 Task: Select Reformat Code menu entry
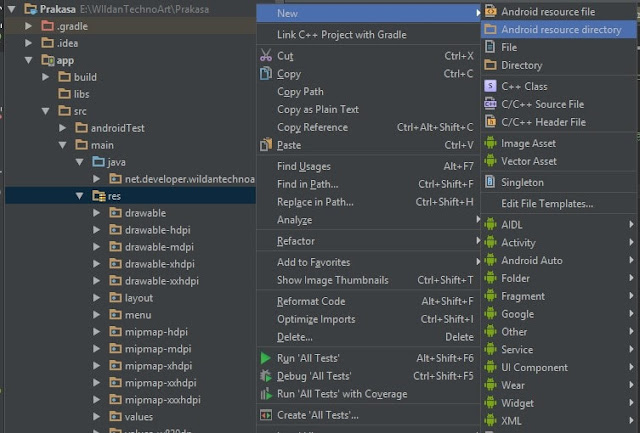point(368,301)
